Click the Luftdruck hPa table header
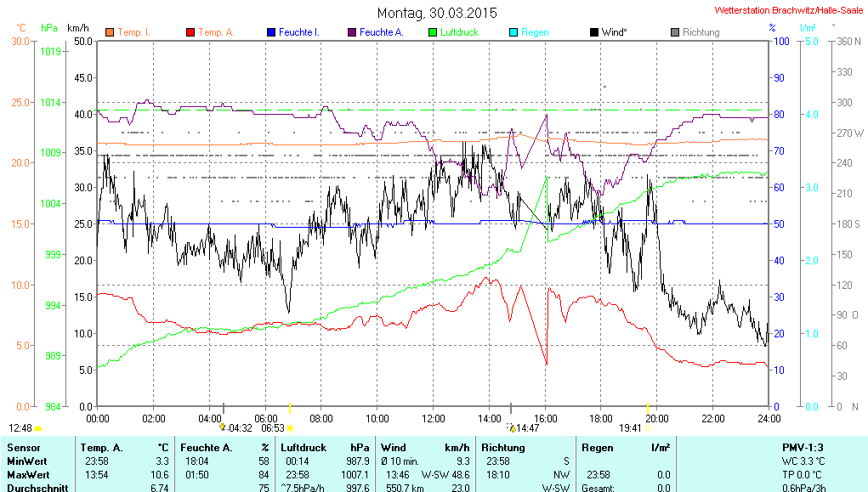The height and width of the screenshot is (492, 868). [x=325, y=447]
